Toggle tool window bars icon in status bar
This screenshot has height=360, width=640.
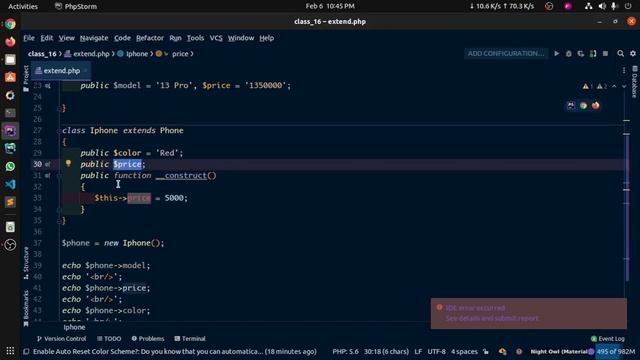pos(26,351)
